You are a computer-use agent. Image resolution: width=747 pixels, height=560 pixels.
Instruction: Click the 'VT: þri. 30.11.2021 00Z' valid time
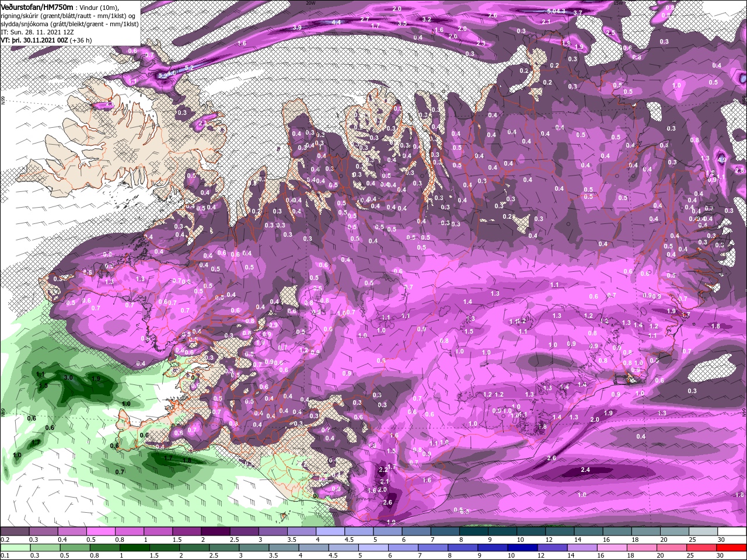coord(34,40)
